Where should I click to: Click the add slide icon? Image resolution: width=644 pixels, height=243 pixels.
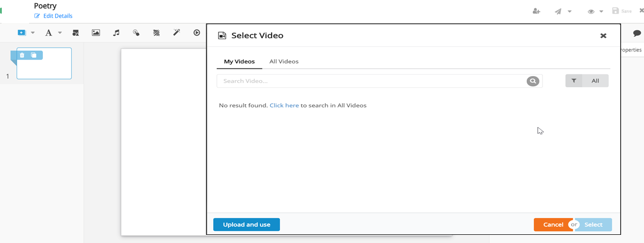[x=21, y=33]
